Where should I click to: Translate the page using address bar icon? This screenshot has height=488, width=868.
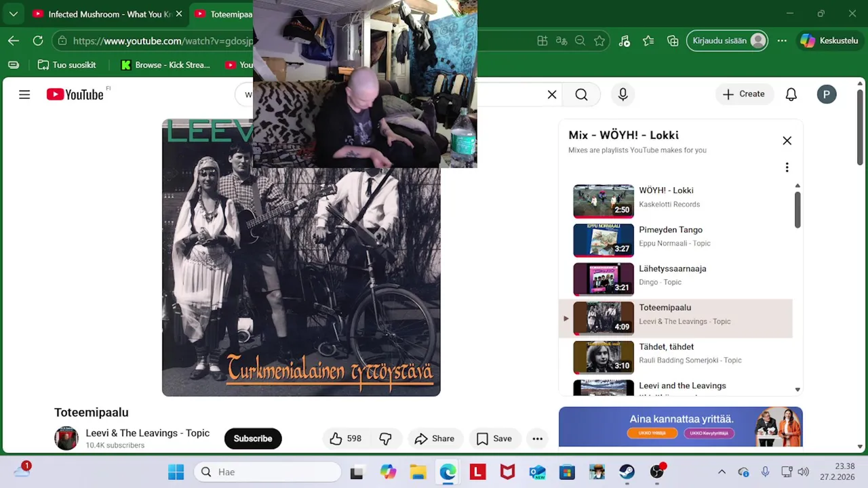coord(561,41)
